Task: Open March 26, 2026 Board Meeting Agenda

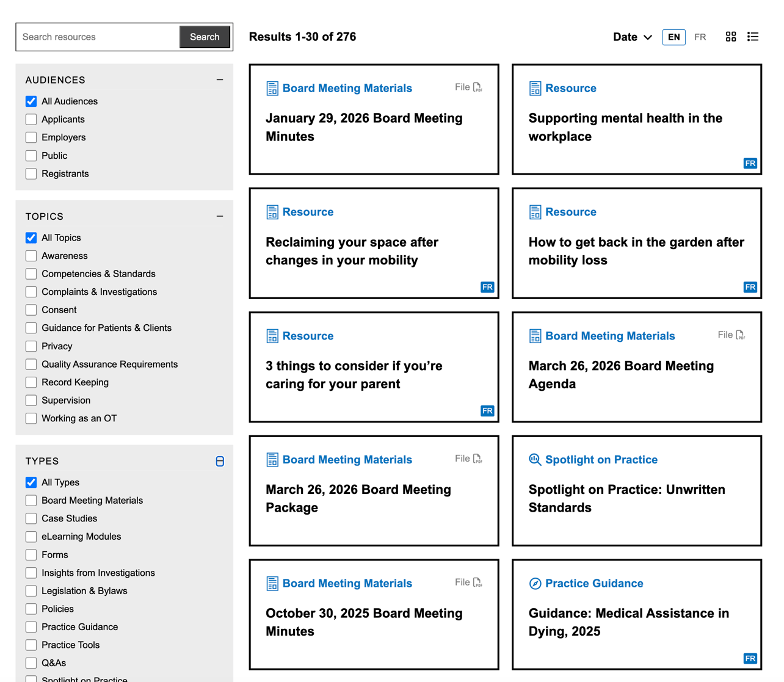Action: tap(621, 375)
